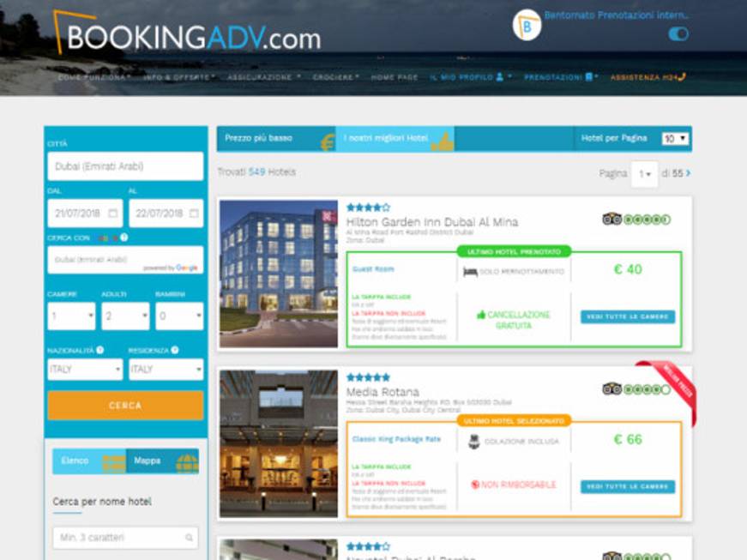The height and width of the screenshot is (560, 747).
Task: Click the Media Rotana five-star rating
Action: [x=368, y=377]
